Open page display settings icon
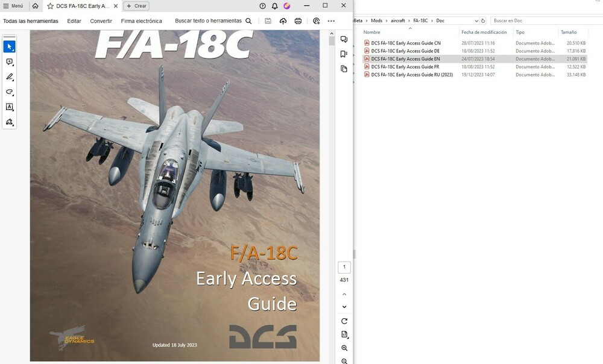The height and width of the screenshot is (364, 603). point(344,334)
